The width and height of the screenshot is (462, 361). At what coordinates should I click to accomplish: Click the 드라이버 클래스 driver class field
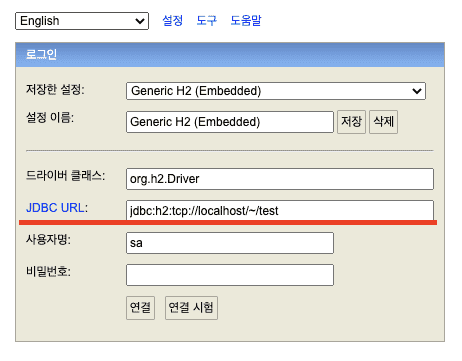pyautogui.click(x=280, y=179)
